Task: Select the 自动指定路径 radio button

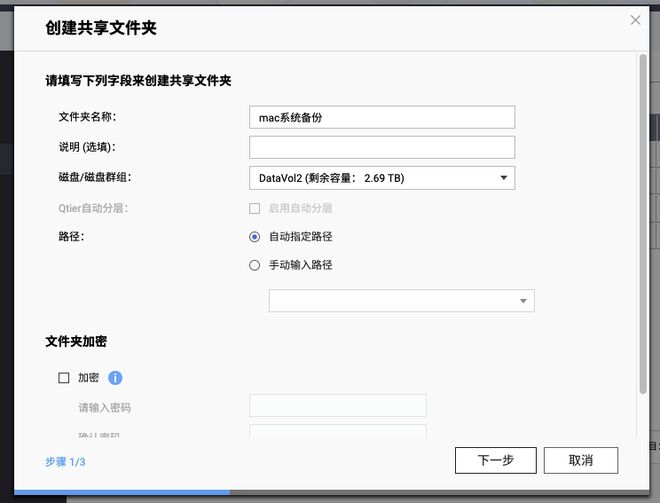Action: pos(254,237)
